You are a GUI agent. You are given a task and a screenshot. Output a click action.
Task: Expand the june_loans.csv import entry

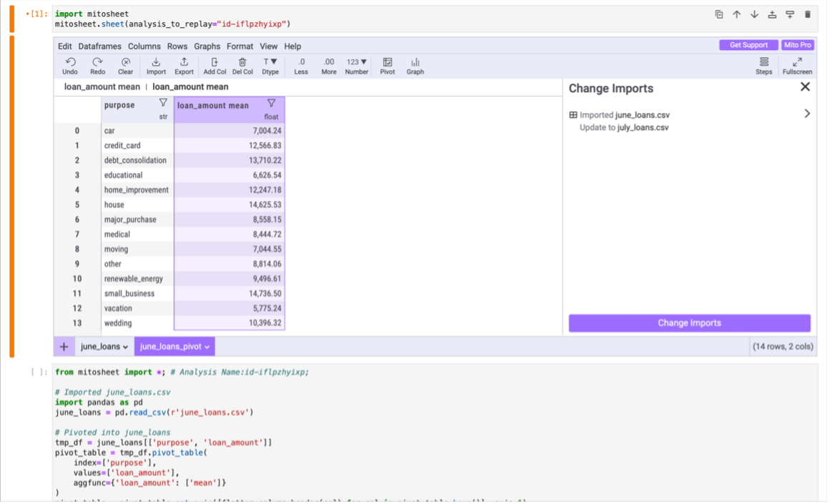[807, 114]
